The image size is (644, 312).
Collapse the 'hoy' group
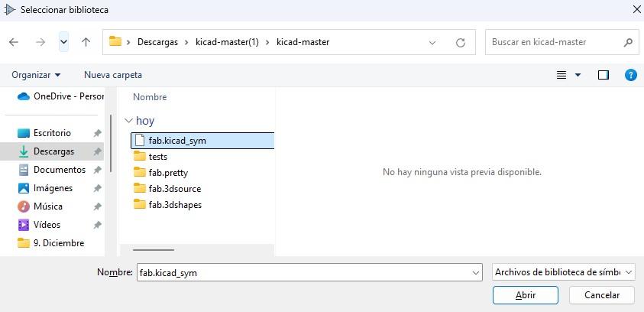(x=128, y=121)
